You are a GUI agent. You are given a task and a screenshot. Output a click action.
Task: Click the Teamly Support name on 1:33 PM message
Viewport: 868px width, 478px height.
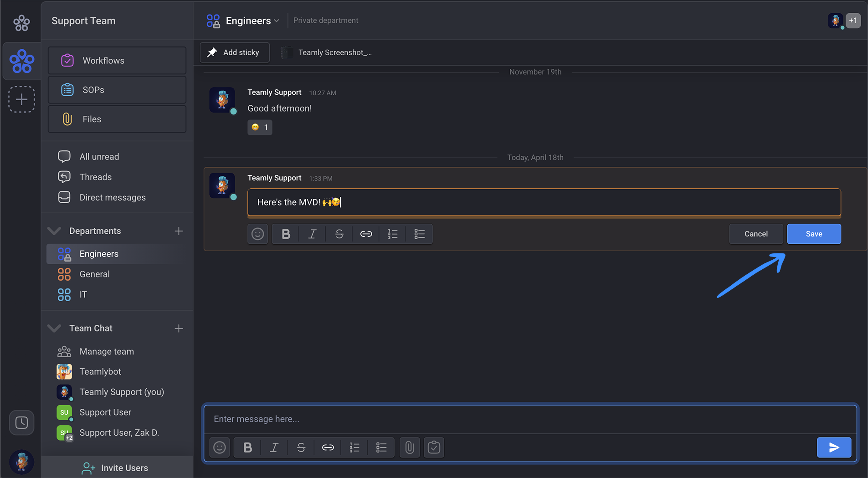274,178
